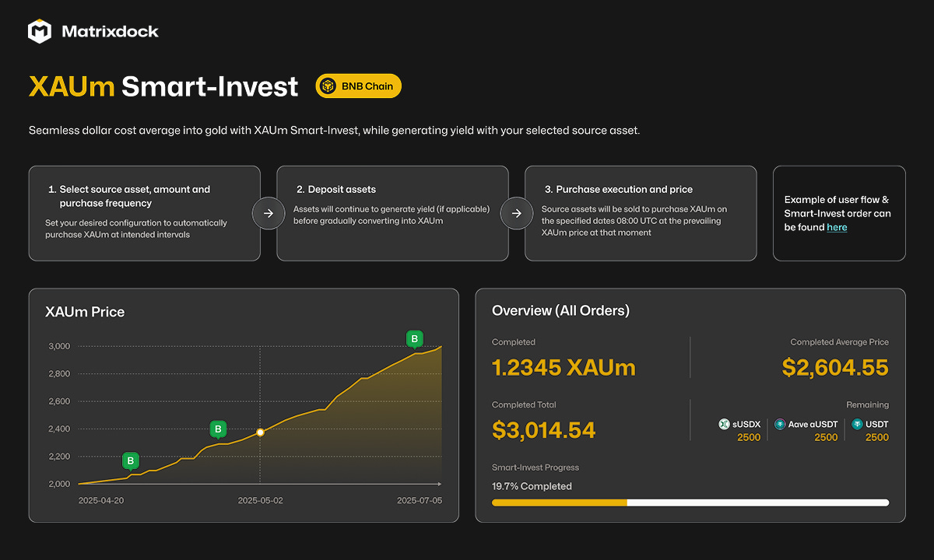Viewport: 934px width, 560px height.
Task: Click the '$3,014.54' completed total
Action: click(x=543, y=429)
